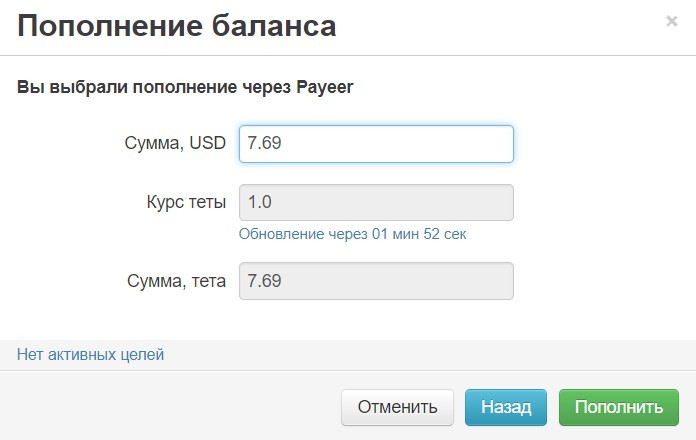Viewport: 696px width, 440px height.
Task: Click the Сумма, тета label
Action: point(175,281)
